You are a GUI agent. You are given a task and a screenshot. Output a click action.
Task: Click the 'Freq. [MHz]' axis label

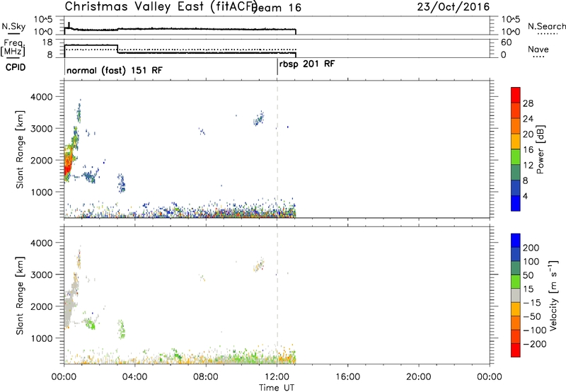[13, 47]
